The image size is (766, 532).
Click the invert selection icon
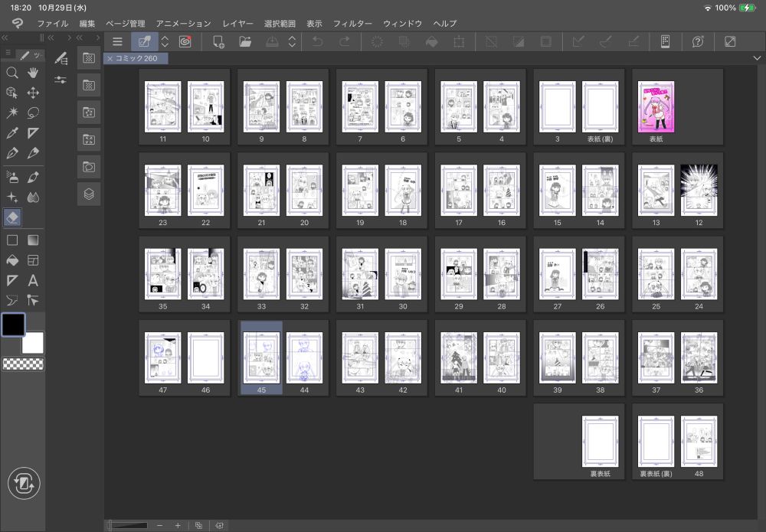519,42
